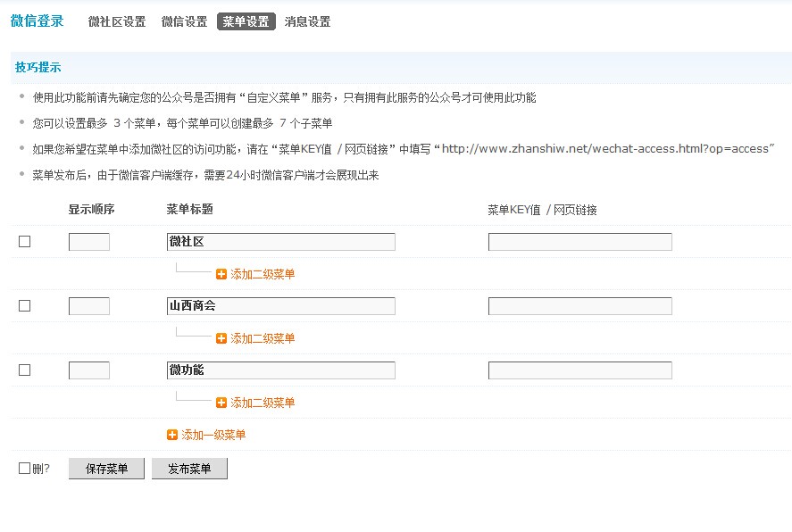Go to the 消息设置 tab
The image size is (792, 532).
307,22
